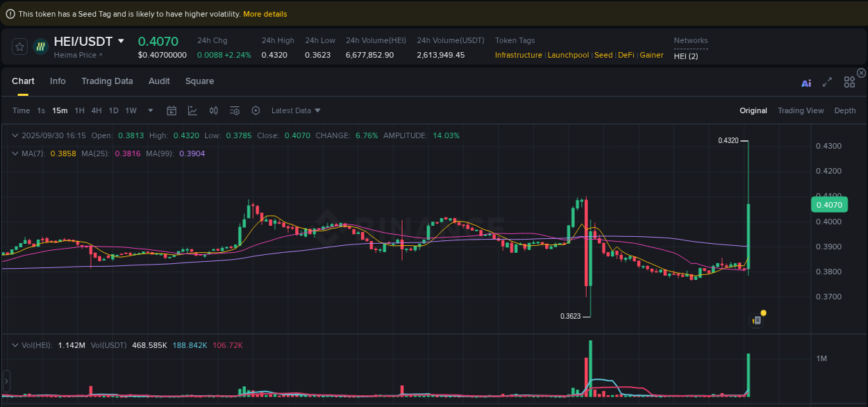Click the chart style line icon
Image resolution: width=868 pixels, height=407 pixels.
193,110
